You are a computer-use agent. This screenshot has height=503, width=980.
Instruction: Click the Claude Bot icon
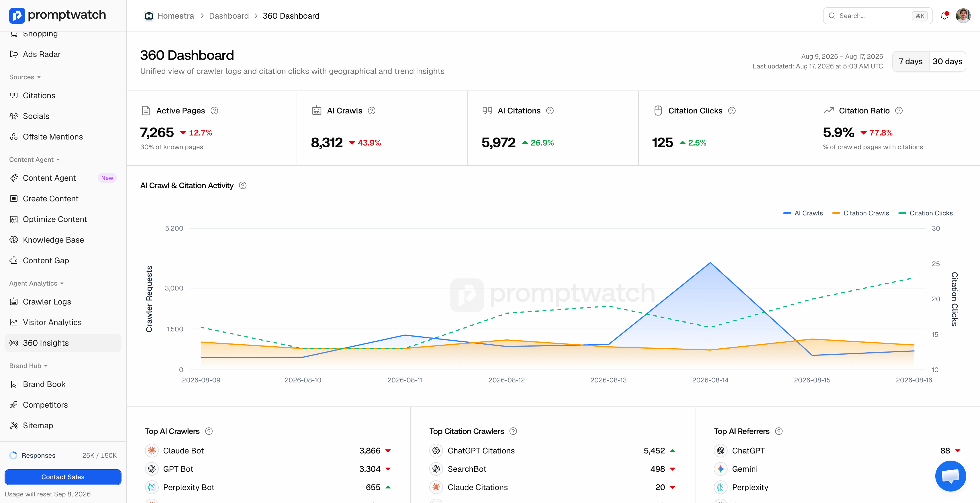pos(152,451)
